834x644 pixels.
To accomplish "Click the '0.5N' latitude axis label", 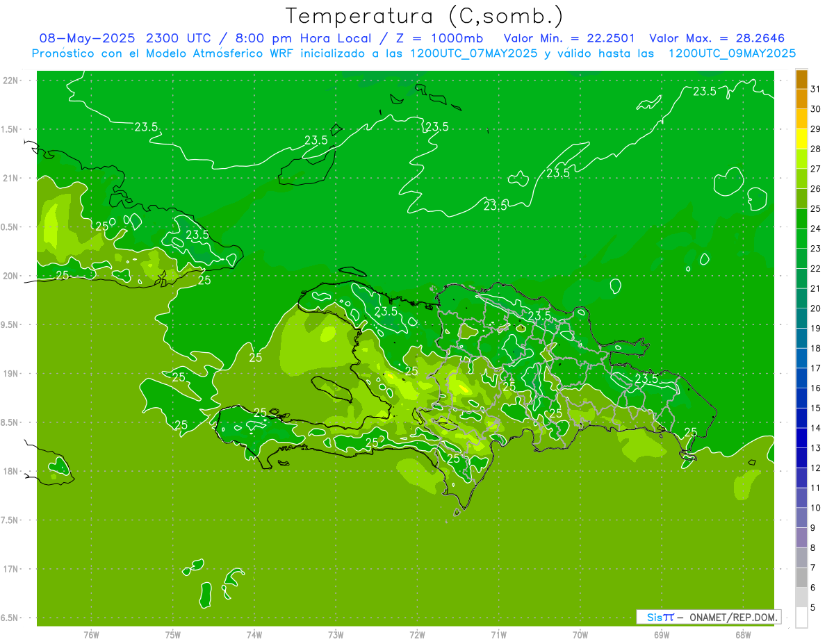I will point(10,227).
